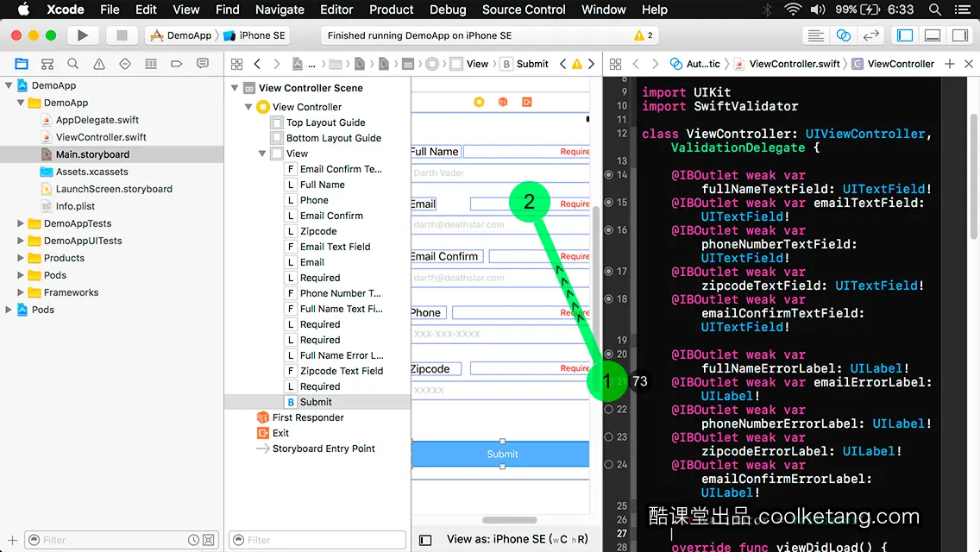
Task: Expand the Frameworks folder
Action: pyautogui.click(x=21, y=292)
